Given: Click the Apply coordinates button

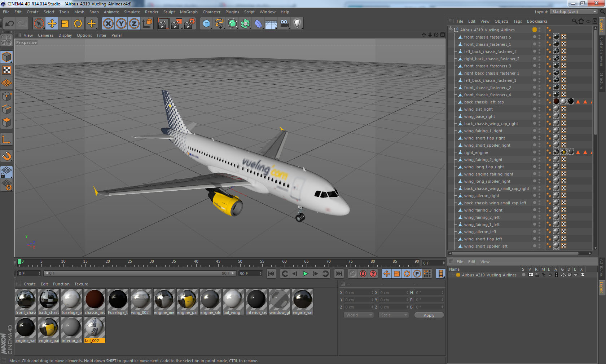Looking at the screenshot, I should pos(429,315).
